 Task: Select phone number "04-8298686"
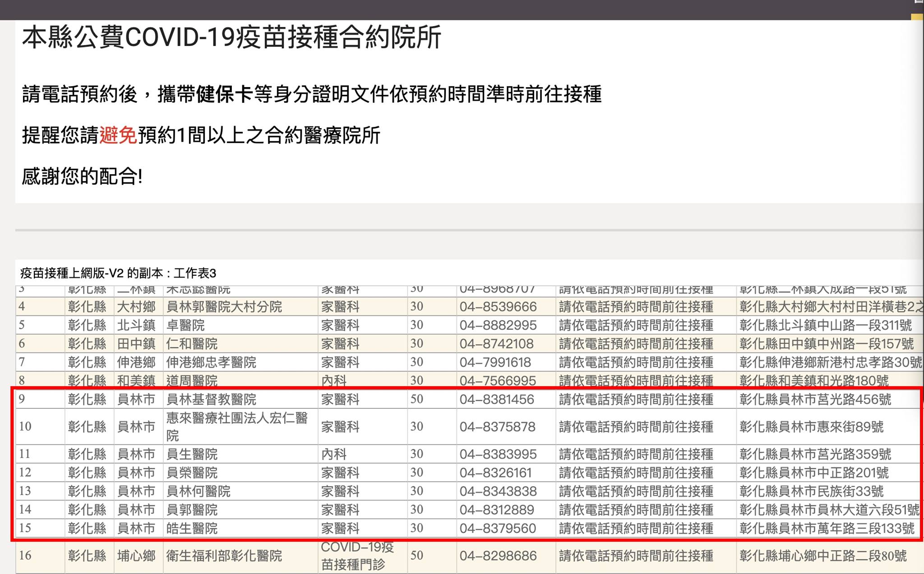(x=498, y=555)
